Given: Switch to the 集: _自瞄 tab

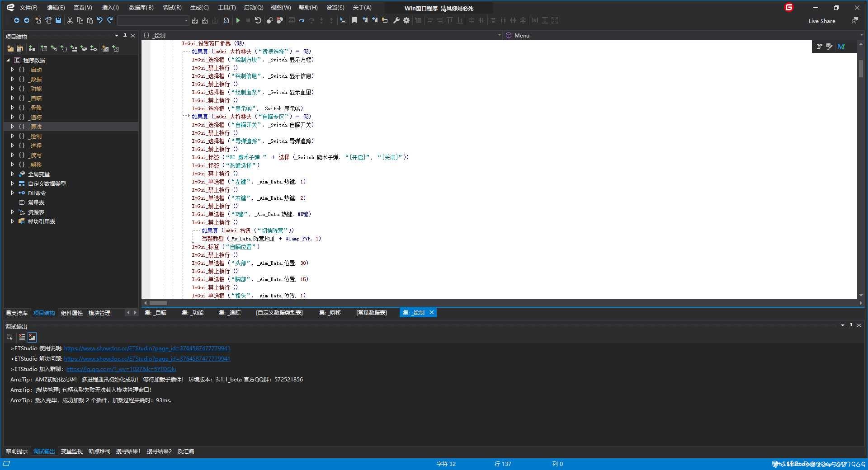Looking at the screenshot, I should coord(156,313).
